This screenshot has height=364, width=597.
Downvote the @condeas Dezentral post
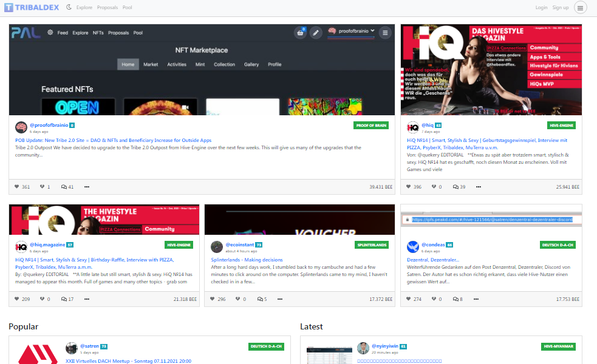(x=434, y=299)
